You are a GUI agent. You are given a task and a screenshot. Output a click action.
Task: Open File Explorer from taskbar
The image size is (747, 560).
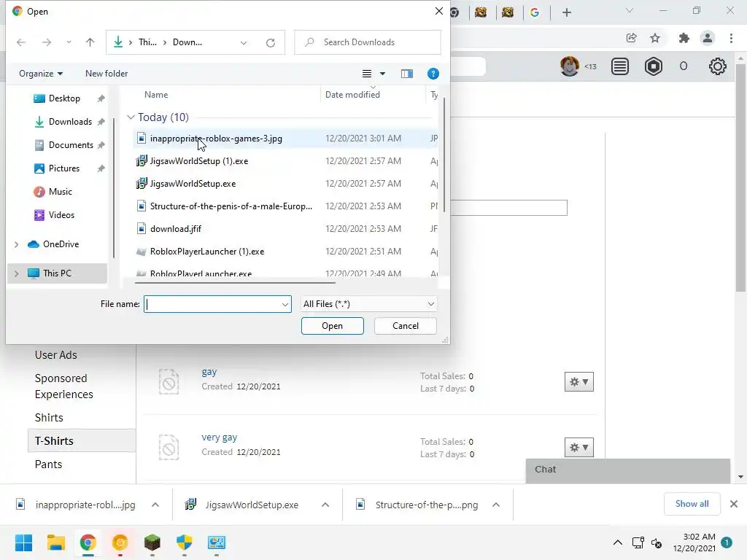(x=55, y=542)
